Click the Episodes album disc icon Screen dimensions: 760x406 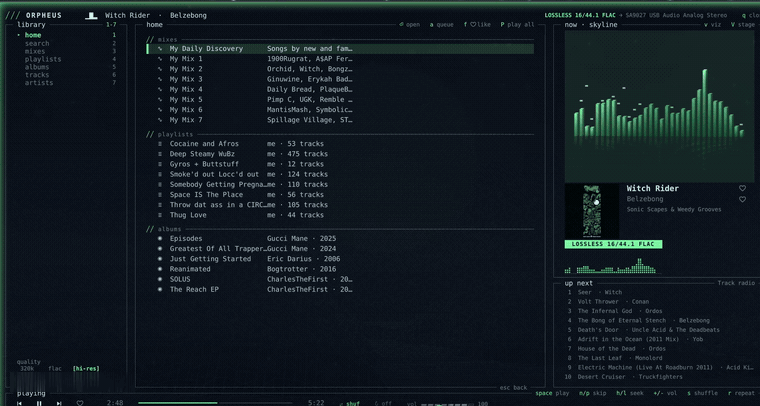pos(160,238)
